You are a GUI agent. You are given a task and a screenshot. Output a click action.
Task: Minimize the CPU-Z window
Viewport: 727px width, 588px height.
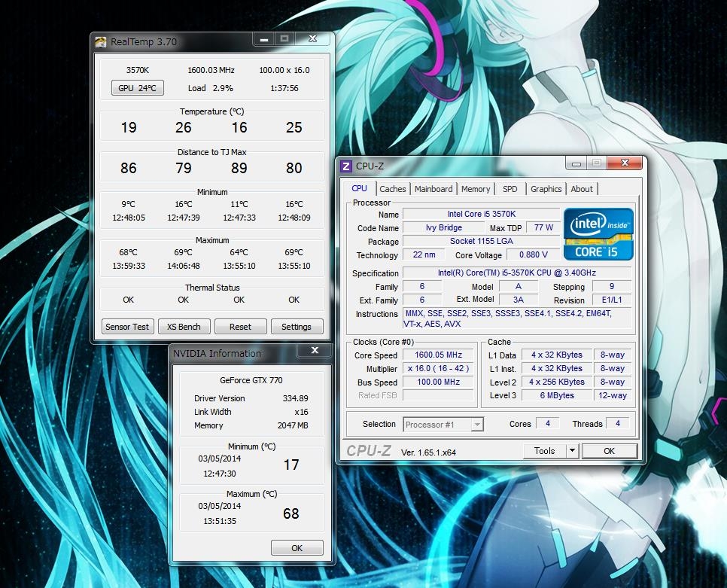click(x=576, y=163)
